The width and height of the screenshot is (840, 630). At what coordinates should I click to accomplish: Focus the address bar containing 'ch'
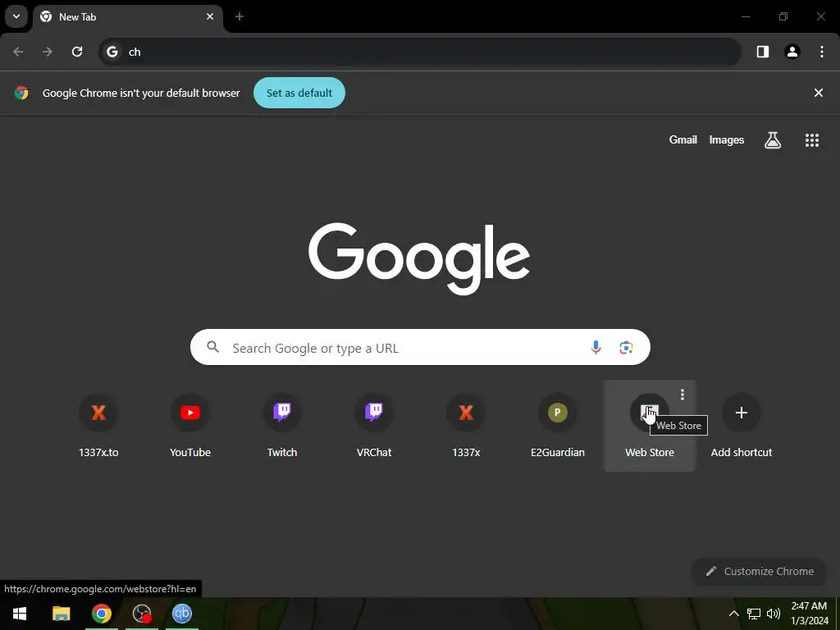(x=420, y=52)
